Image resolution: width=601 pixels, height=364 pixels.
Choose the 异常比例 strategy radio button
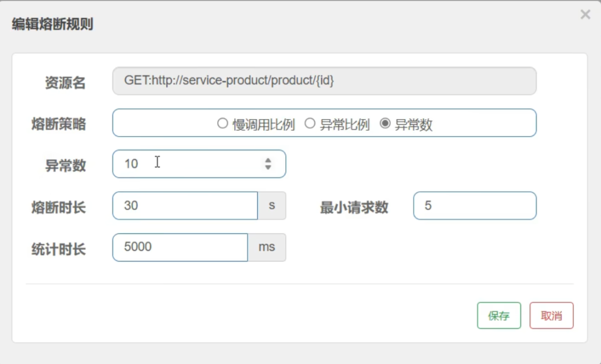pyautogui.click(x=310, y=124)
